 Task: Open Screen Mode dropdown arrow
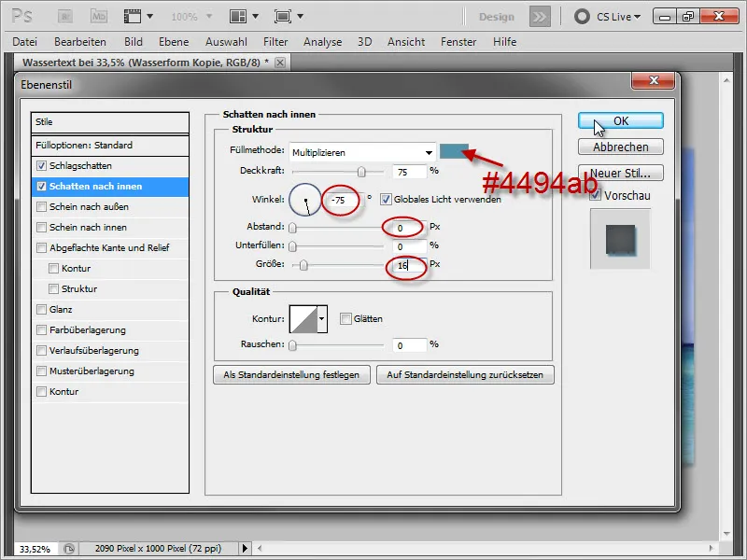(x=300, y=16)
